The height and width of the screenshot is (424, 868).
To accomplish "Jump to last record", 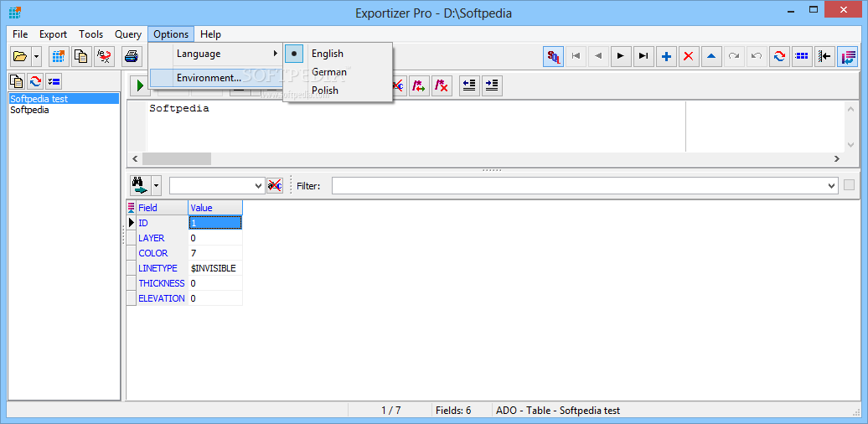I will pyautogui.click(x=643, y=56).
